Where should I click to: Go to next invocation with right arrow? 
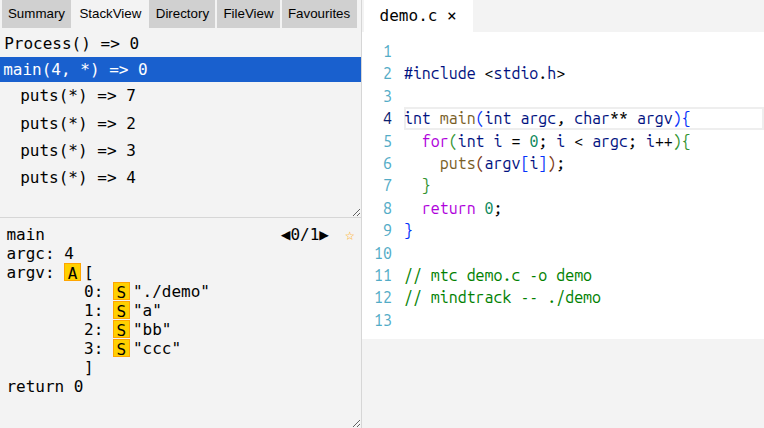324,235
